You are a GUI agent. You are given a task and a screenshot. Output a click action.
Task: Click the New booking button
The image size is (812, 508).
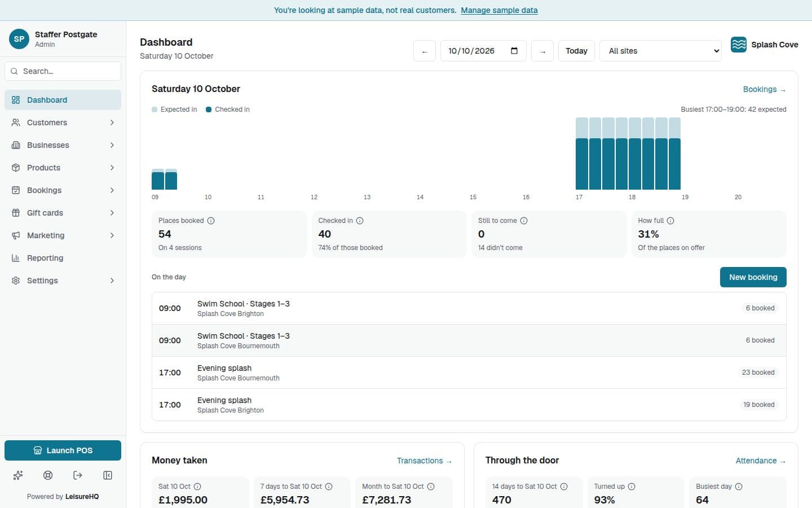[x=753, y=277]
